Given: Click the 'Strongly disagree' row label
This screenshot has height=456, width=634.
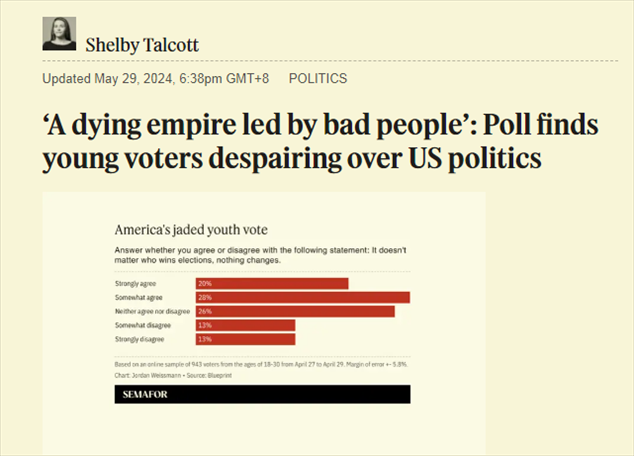Looking at the screenshot, I should (138, 339).
